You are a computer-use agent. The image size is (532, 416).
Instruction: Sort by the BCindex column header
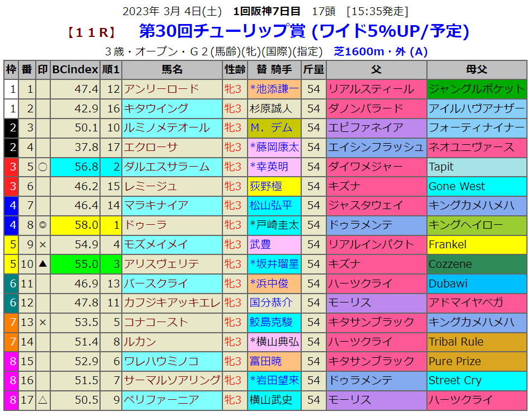pos(75,70)
